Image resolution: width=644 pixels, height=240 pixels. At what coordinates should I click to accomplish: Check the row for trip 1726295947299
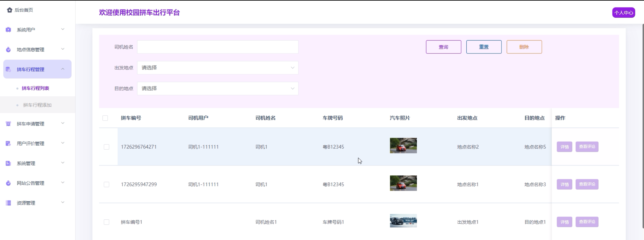107,184
